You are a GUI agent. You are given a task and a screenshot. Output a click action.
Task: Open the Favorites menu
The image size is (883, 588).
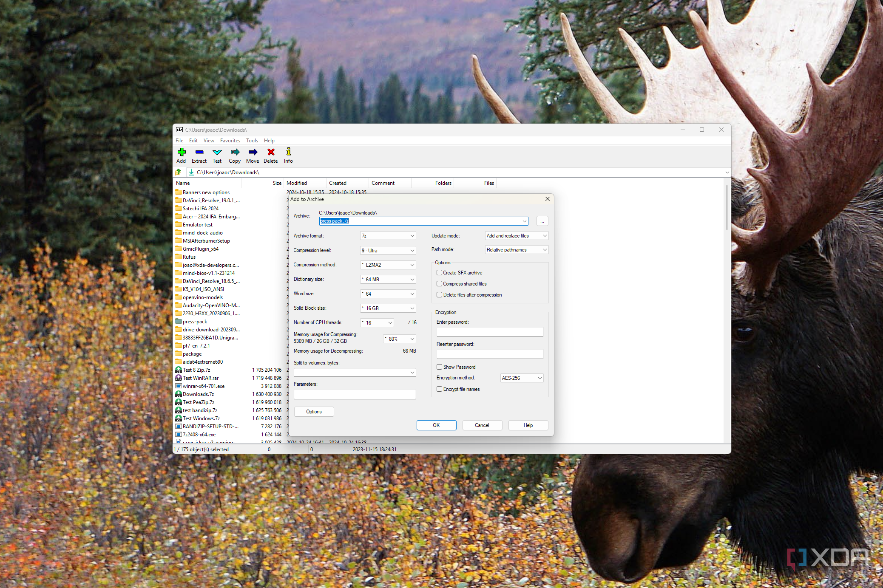[230, 141]
